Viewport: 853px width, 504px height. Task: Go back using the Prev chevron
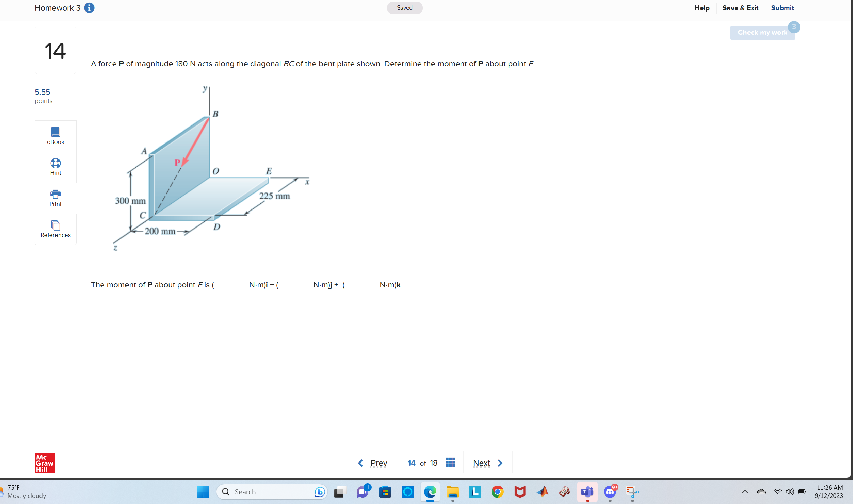360,463
